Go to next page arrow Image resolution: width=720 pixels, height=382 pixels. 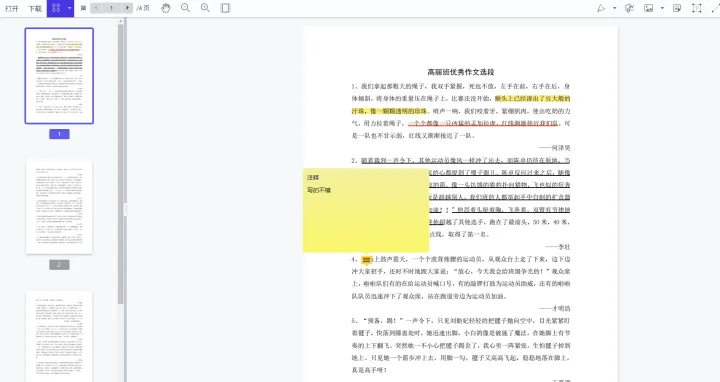click(x=127, y=8)
